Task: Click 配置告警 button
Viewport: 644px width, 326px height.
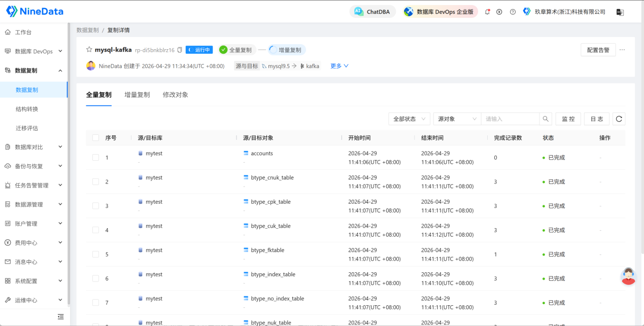Action: pyautogui.click(x=598, y=50)
